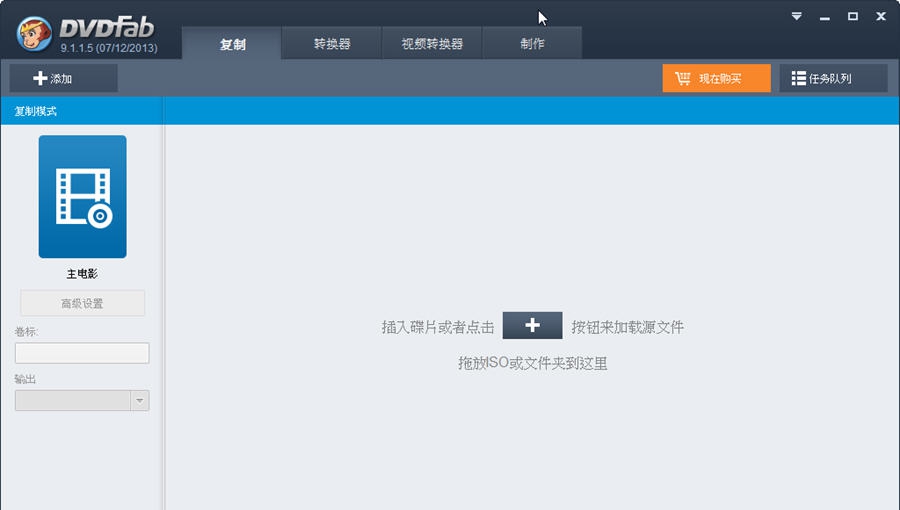900x510 pixels.
Task: Minimize the DVDFab window
Action: tap(825, 17)
